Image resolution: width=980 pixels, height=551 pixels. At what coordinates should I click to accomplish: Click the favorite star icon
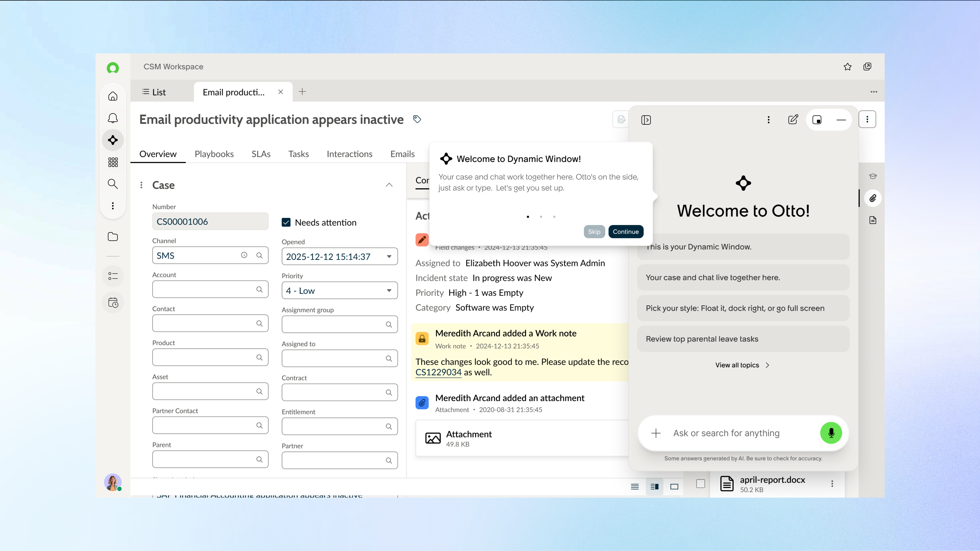coord(848,67)
